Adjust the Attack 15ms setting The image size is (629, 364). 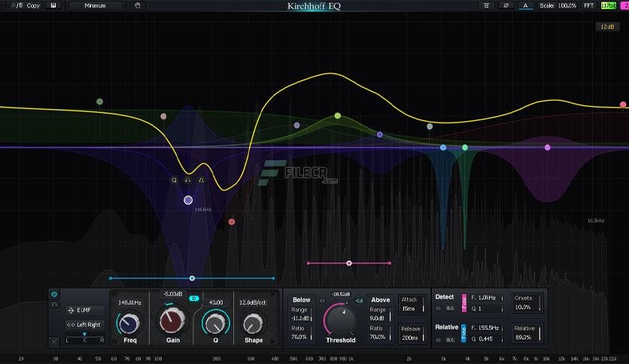pyautogui.click(x=412, y=305)
